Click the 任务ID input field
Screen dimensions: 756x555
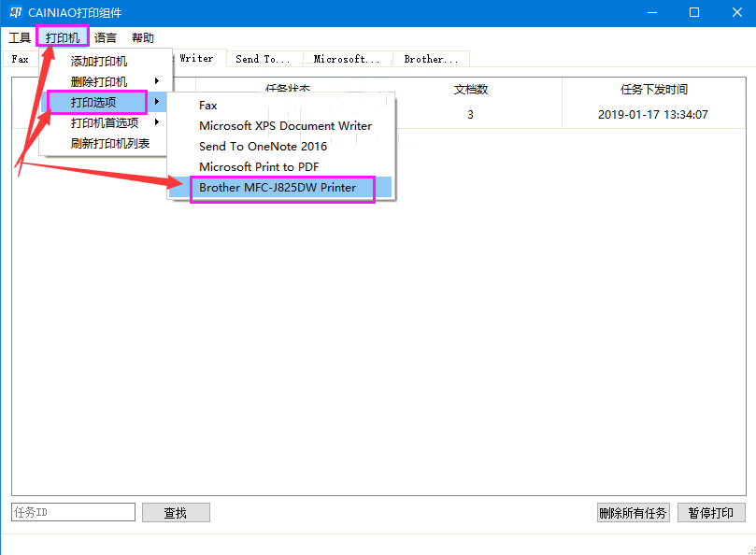[x=74, y=512]
